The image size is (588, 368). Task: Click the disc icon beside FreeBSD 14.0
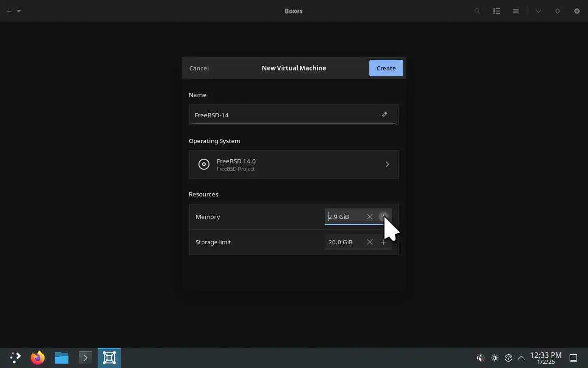[x=204, y=164]
